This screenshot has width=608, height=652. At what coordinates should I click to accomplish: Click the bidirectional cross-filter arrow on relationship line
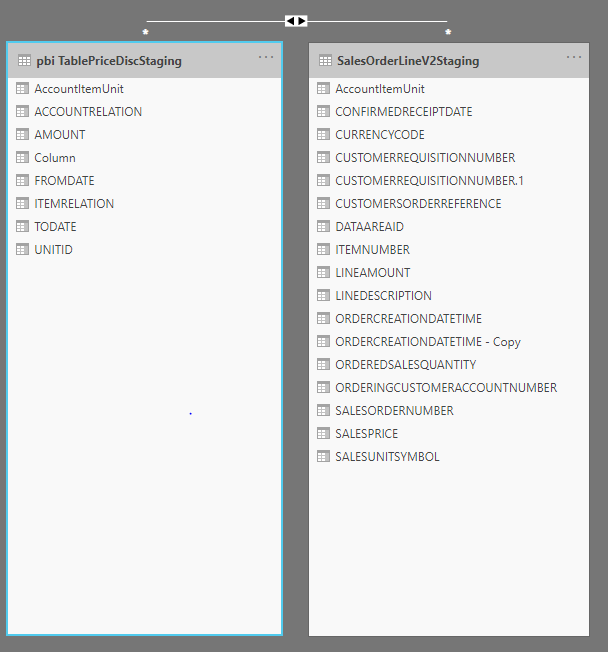coord(296,21)
